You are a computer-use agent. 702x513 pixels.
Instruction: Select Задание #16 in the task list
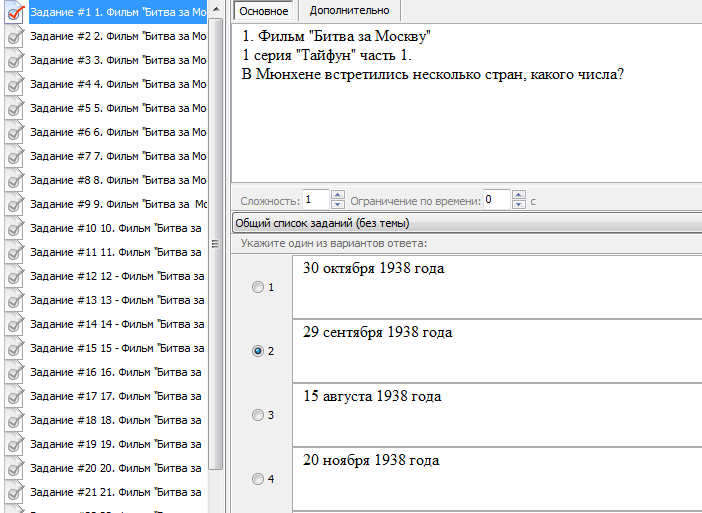(x=118, y=372)
